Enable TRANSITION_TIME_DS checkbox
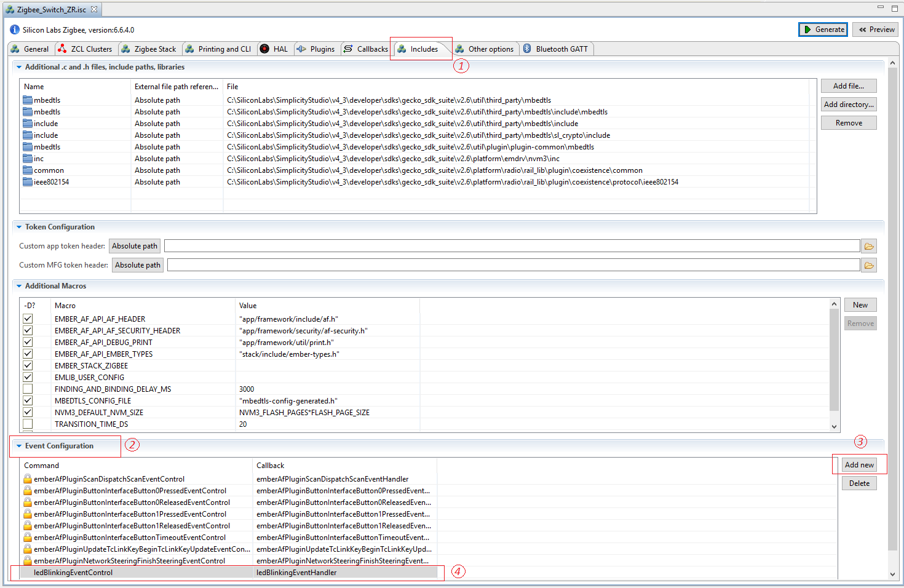The height and width of the screenshot is (588, 904). pos(28,424)
